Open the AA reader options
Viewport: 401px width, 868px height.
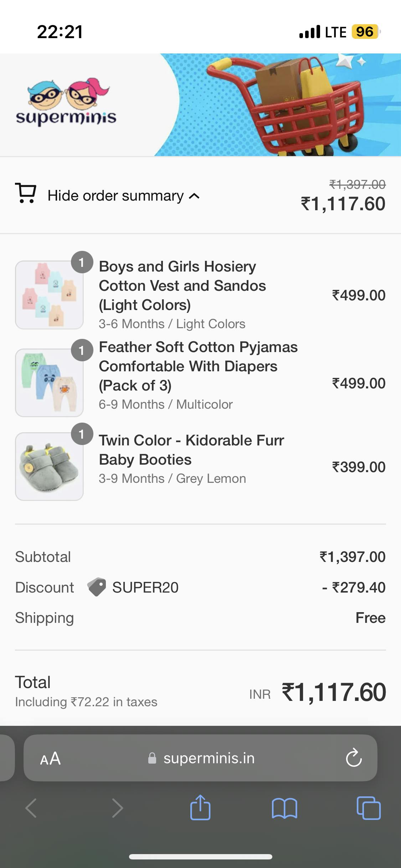click(50, 758)
